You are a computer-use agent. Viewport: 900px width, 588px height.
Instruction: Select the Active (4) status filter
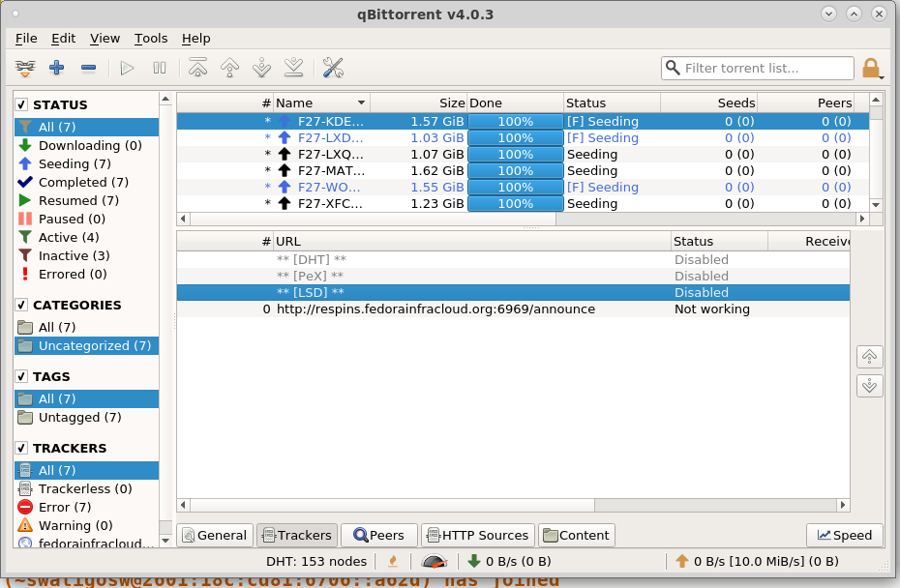(x=87, y=237)
